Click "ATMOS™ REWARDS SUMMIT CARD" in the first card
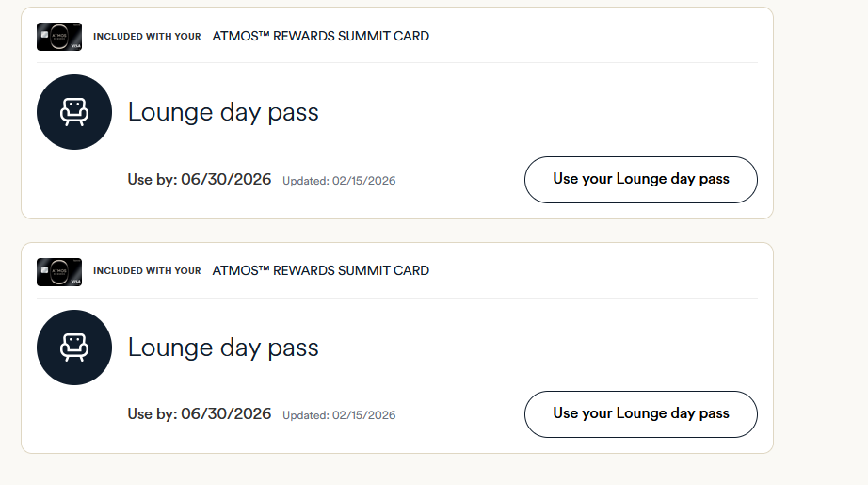 coord(321,37)
